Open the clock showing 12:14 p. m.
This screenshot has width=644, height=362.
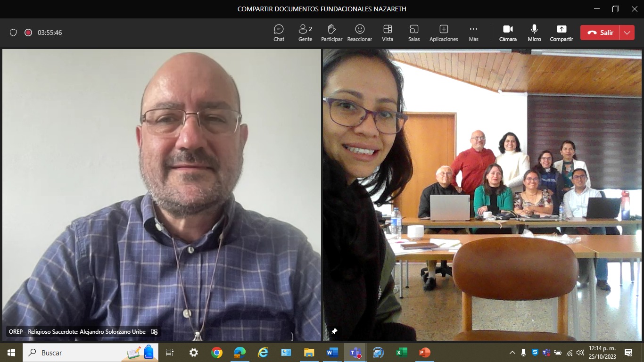pos(602,353)
